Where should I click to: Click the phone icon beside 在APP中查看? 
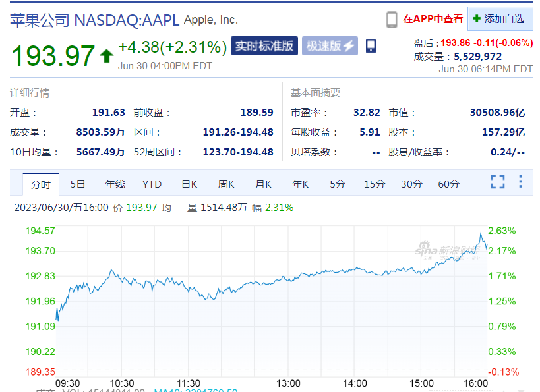[392, 20]
